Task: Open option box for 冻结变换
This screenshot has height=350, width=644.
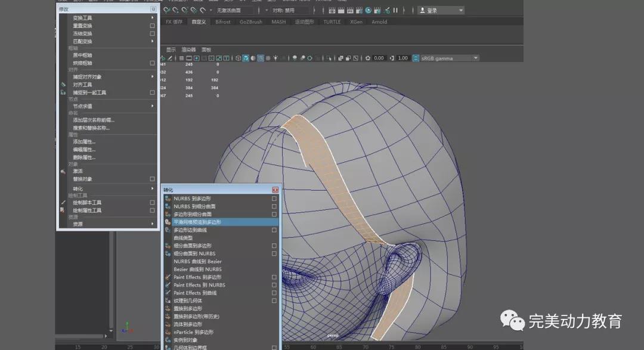Action: click(x=152, y=33)
